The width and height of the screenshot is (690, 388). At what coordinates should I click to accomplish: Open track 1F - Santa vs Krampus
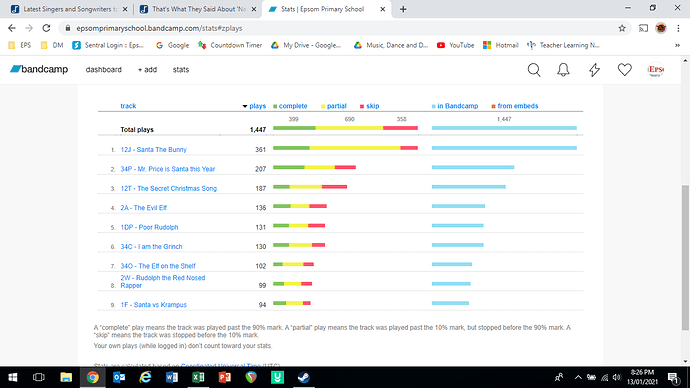[x=154, y=304]
